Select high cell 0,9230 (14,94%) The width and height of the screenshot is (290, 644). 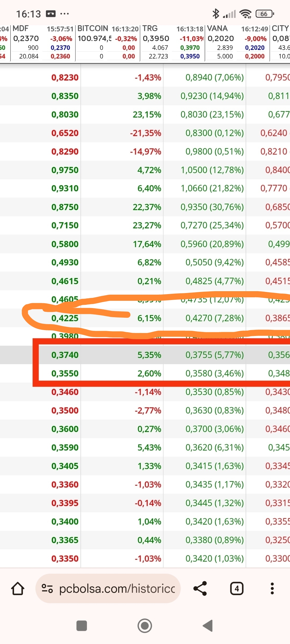point(212,96)
